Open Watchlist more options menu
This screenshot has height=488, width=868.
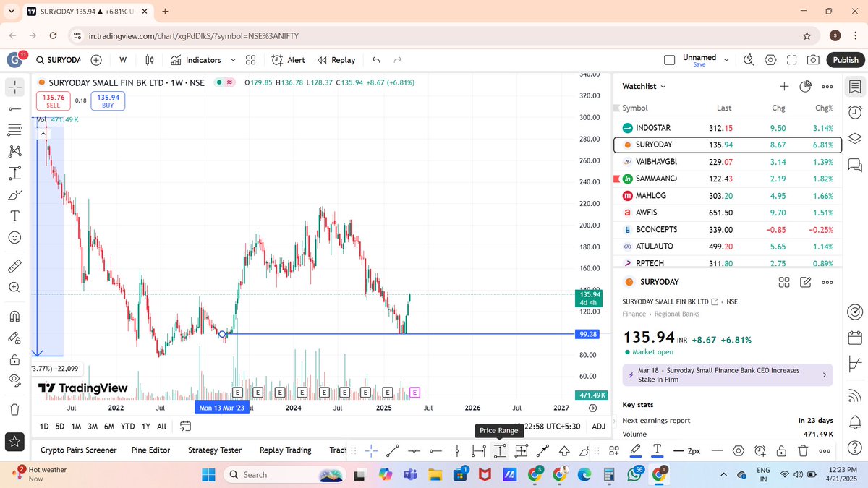pos(827,86)
